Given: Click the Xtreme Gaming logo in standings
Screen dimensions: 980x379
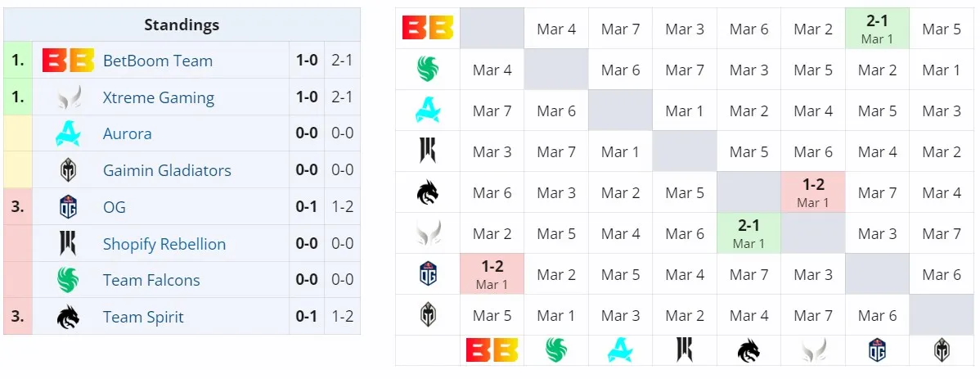Looking at the screenshot, I should coord(68,97).
